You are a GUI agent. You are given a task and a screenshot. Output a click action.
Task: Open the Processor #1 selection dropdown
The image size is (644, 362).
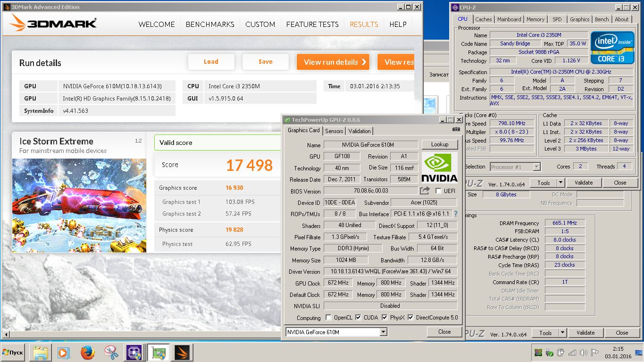(x=515, y=167)
